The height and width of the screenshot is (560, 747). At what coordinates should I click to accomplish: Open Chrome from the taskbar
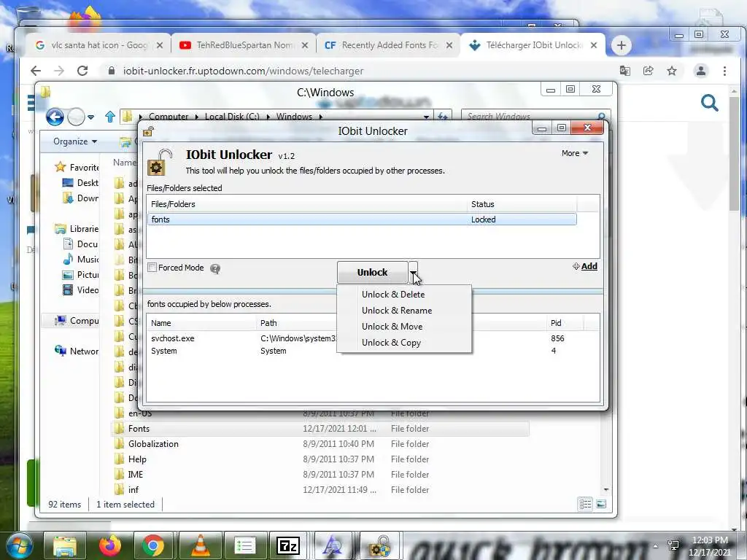pos(153,545)
